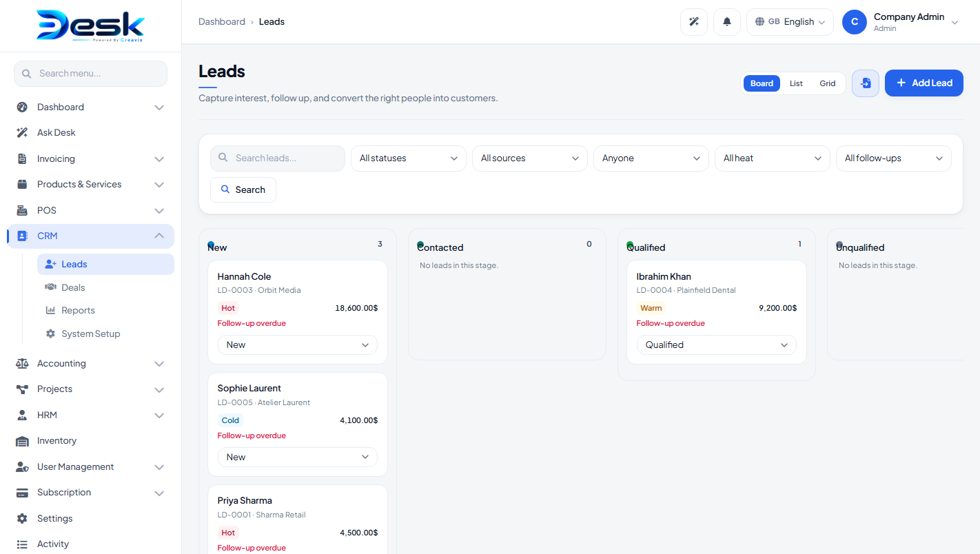Open the All statuses filter
The height and width of the screenshot is (554, 980).
pyautogui.click(x=409, y=158)
